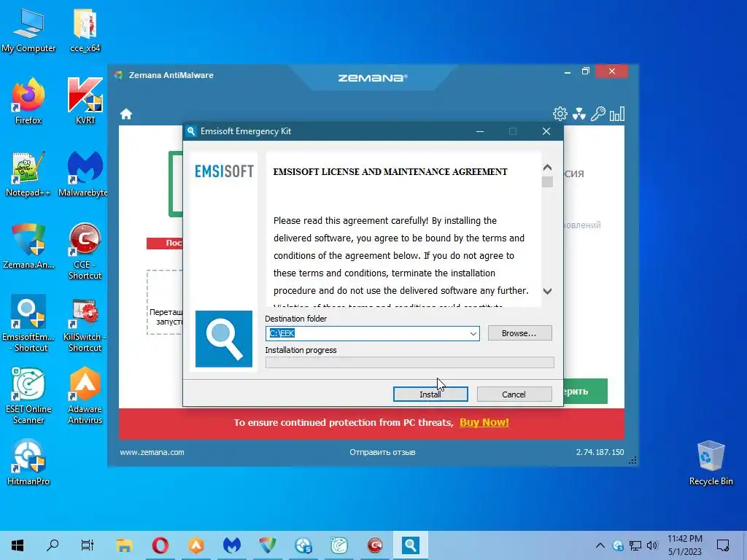This screenshot has height=560, width=747.
Task: Open Zemana quarantine radiation icon
Action: click(x=578, y=114)
